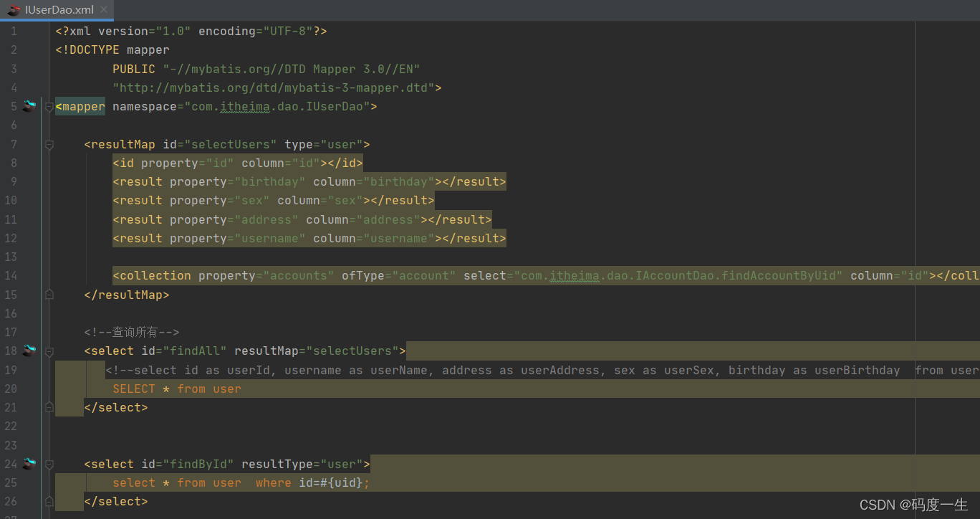
Task: Click the column="username" attribute
Action: pos(374,239)
